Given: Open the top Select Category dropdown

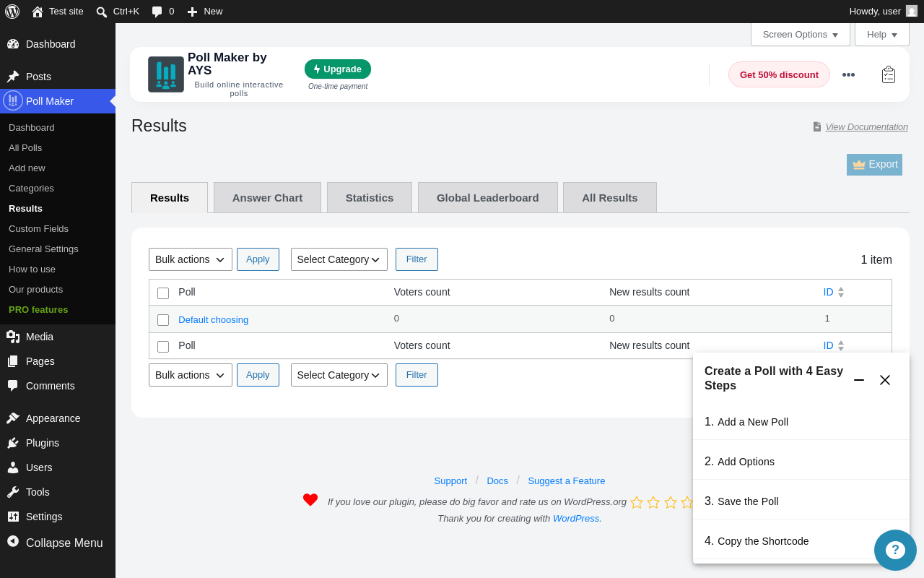Looking at the screenshot, I should [x=339, y=259].
